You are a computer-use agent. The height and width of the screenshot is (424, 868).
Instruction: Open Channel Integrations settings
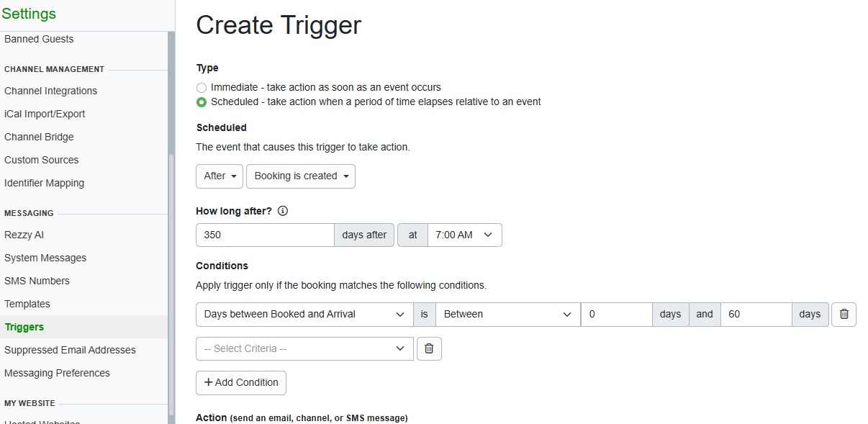pos(50,91)
